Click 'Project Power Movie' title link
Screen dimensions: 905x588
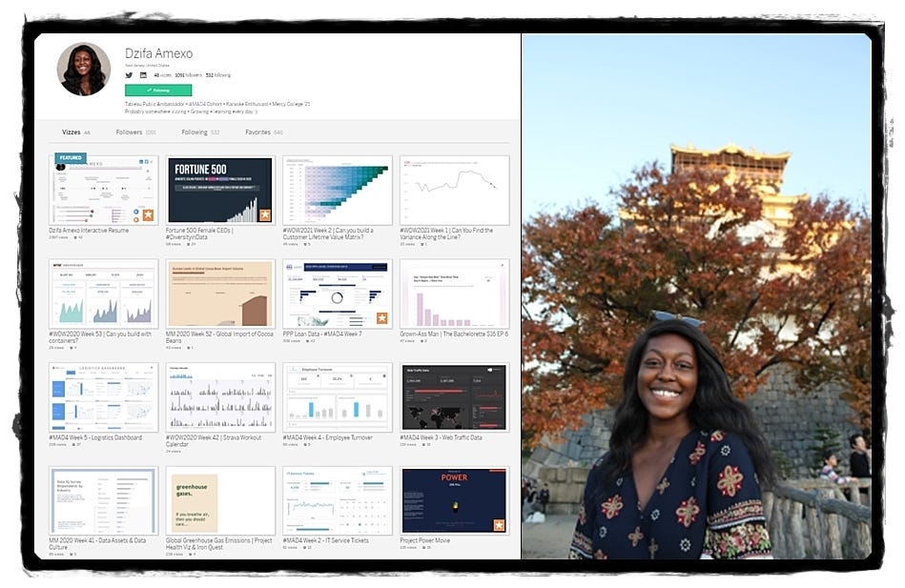[x=424, y=540]
